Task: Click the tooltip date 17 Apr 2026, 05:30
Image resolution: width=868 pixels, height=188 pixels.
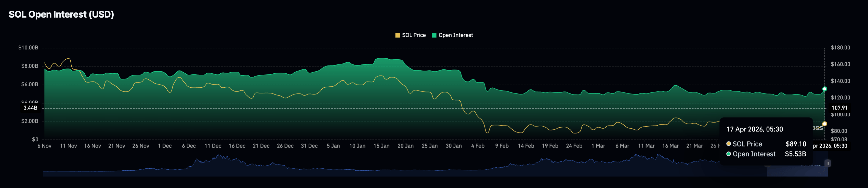Action: pyautogui.click(x=754, y=129)
